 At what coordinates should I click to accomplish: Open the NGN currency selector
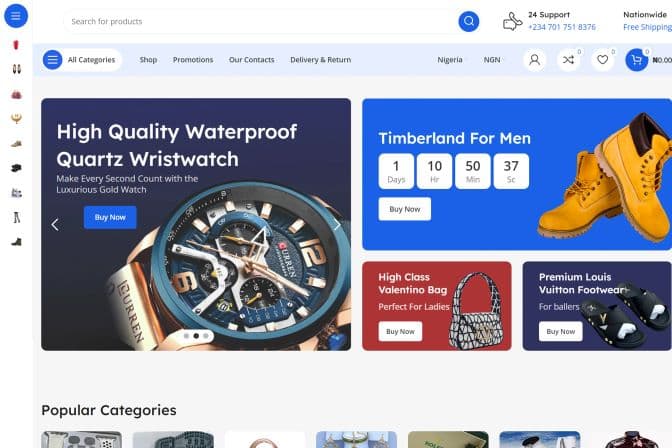pos(492,60)
